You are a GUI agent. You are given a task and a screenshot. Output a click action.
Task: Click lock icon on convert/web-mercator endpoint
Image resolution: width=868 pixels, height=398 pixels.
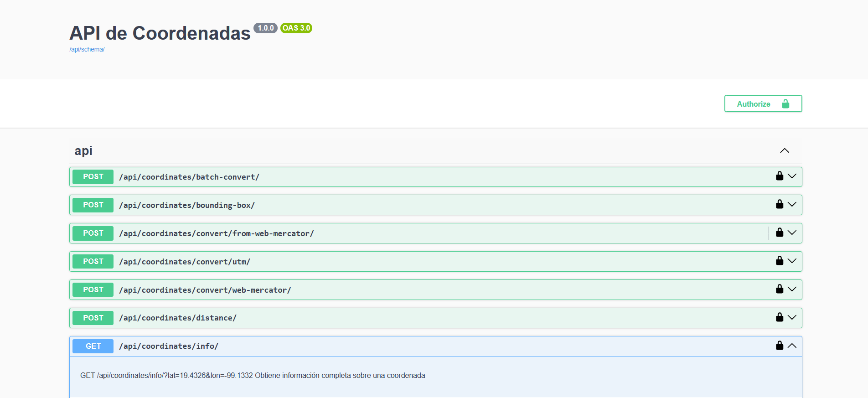pyautogui.click(x=780, y=289)
